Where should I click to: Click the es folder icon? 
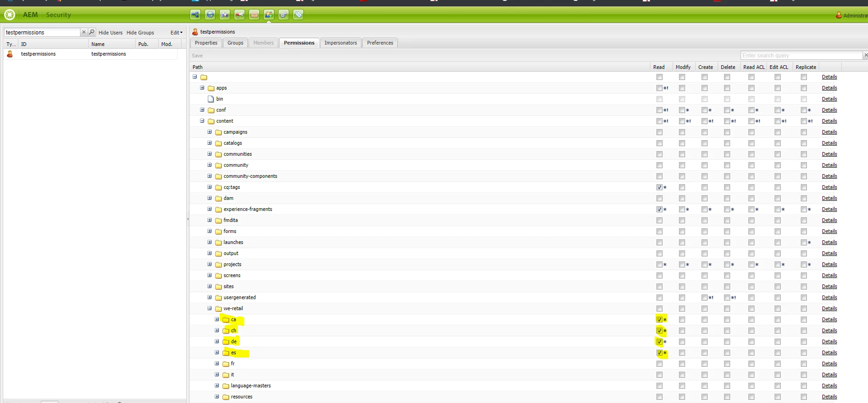click(226, 353)
